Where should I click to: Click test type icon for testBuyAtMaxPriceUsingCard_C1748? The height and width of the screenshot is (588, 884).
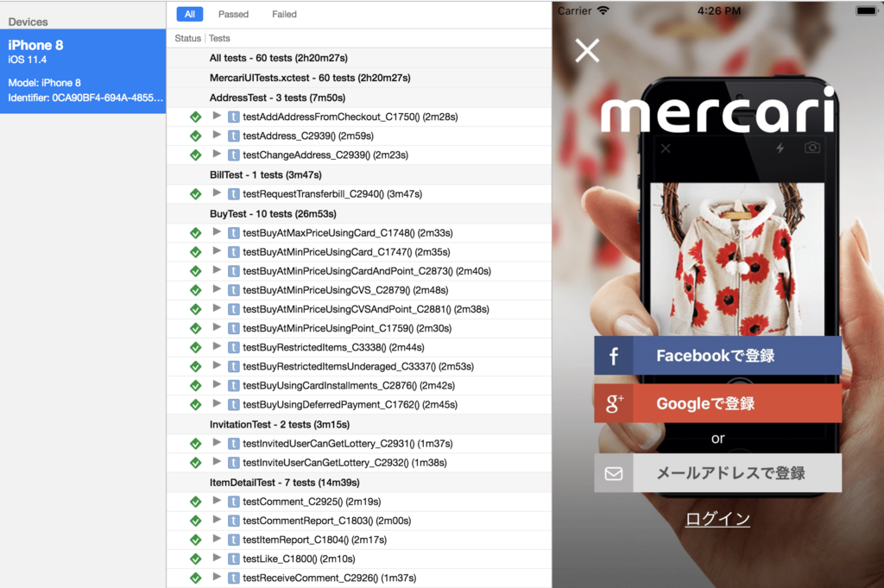(233, 233)
